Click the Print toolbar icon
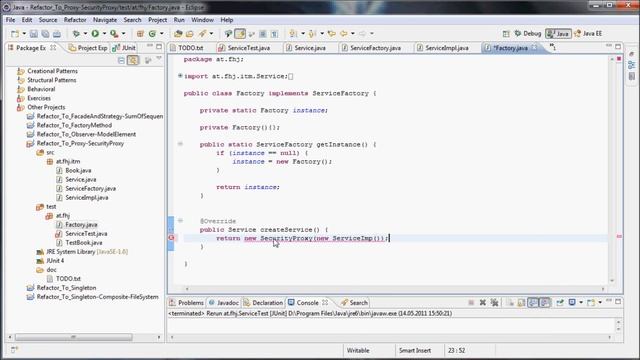The height and width of the screenshot is (360, 640). [57, 33]
